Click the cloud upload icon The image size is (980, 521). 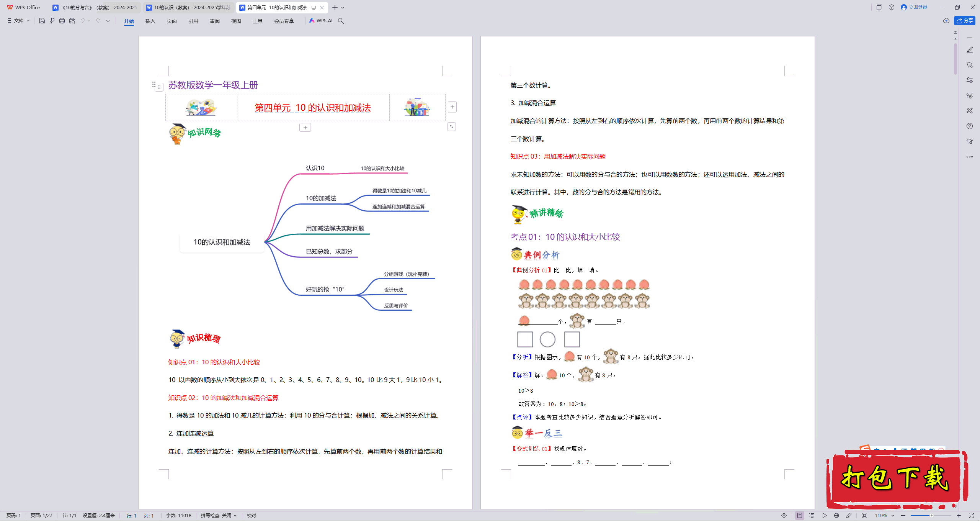tap(946, 21)
